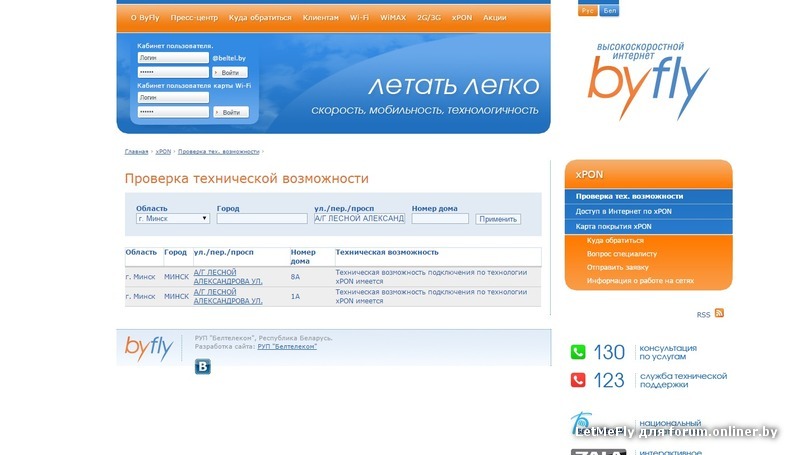Open the Акции menu item
This screenshot has width=800, height=455.
click(494, 17)
